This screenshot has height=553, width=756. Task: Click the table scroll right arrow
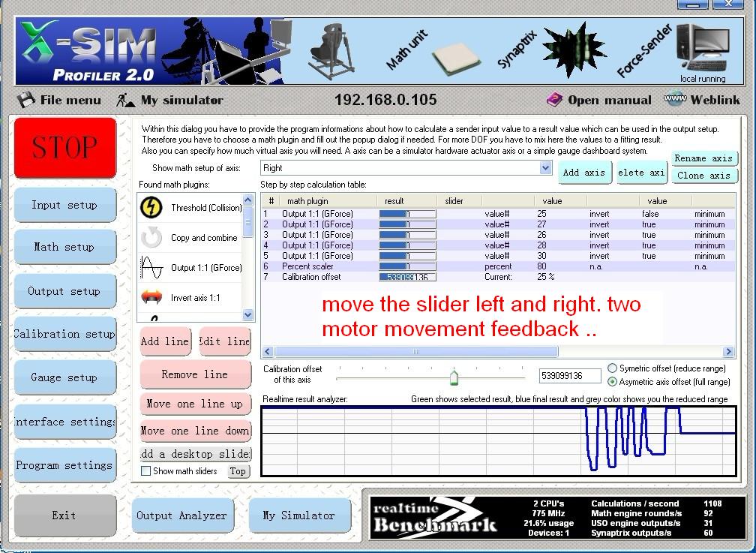click(x=728, y=352)
